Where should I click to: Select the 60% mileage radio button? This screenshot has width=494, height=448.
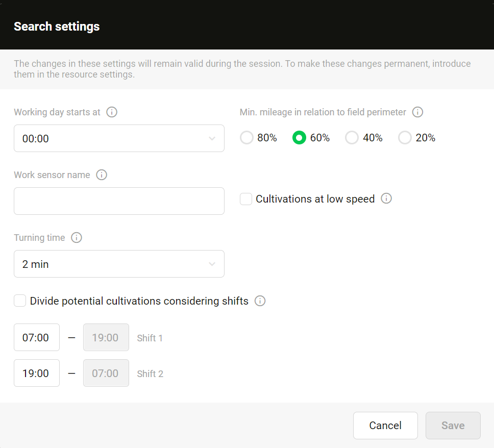(299, 138)
